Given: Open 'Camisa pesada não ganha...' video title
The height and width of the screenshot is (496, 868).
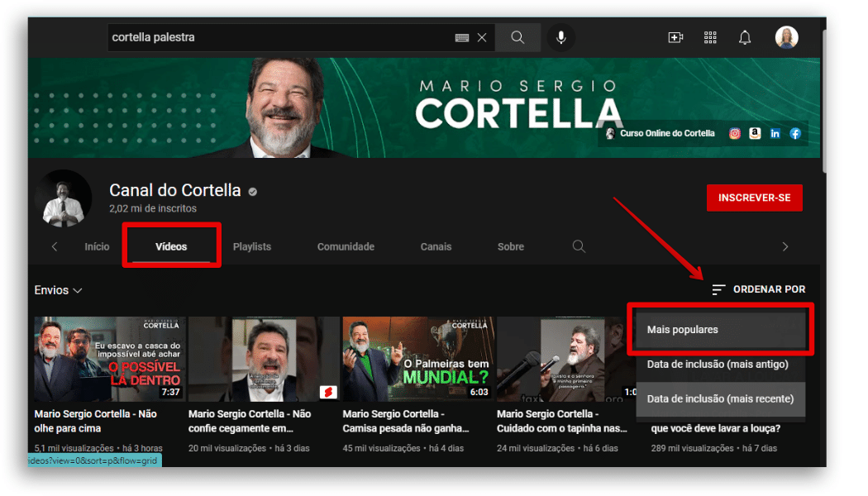Looking at the screenshot, I should [406, 421].
